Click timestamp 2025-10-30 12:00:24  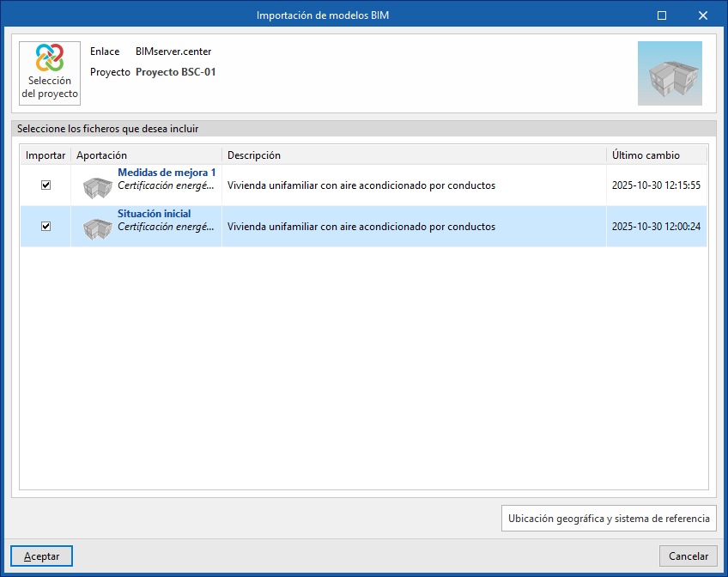tap(656, 227)
